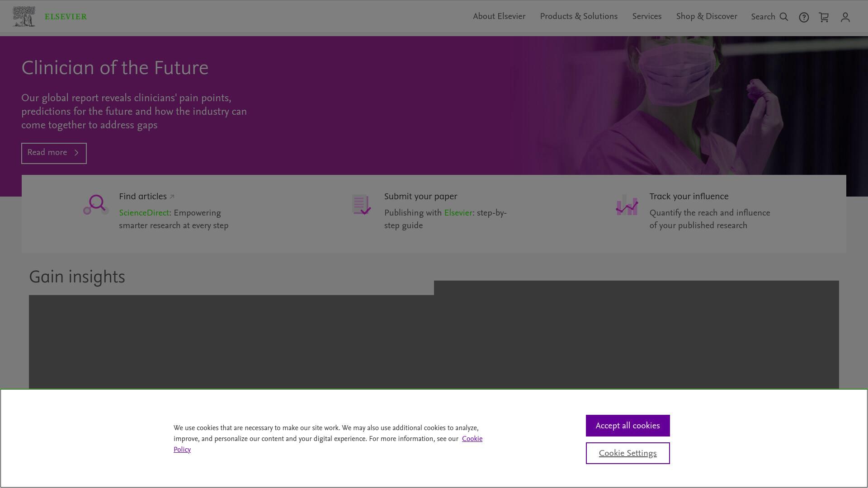Click the Gain insights heading
This screenshot has width=868, height=488.
77,277
